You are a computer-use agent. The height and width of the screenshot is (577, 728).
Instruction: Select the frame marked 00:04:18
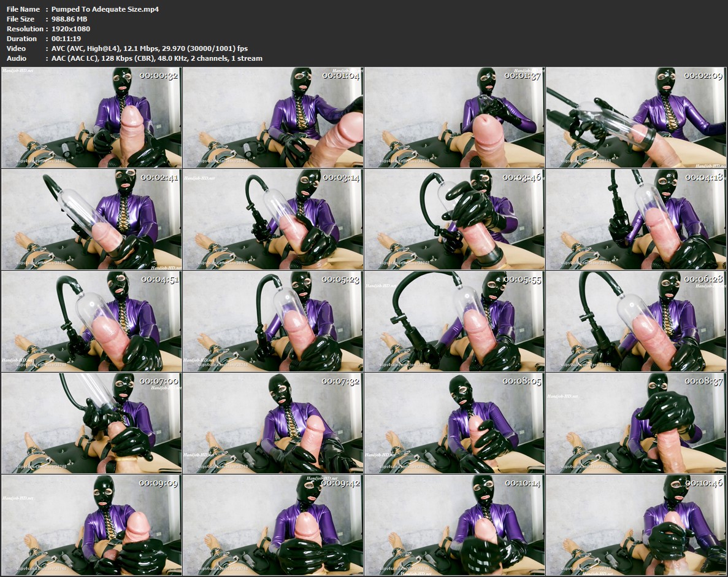[636, 219]
